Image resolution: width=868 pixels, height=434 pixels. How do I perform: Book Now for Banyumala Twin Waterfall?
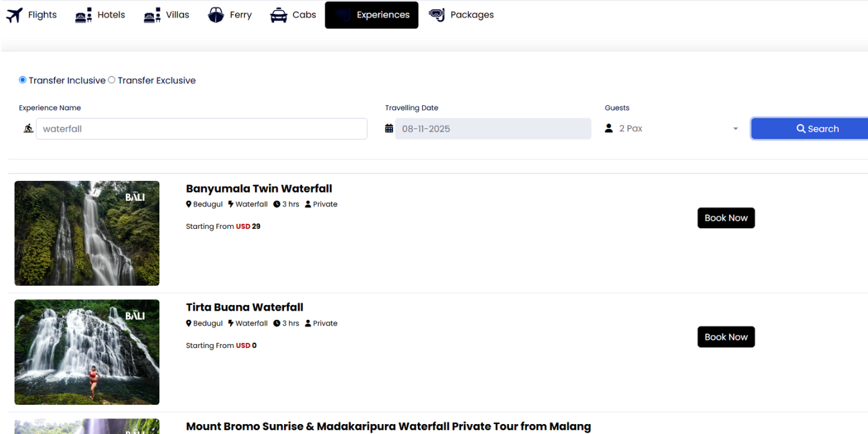pyautogui.click(x=726, y=218)
